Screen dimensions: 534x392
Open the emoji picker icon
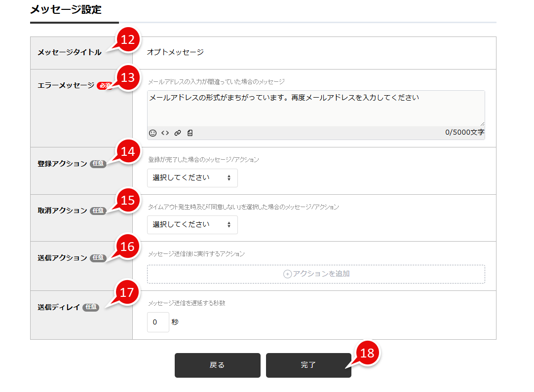(152, 133)
